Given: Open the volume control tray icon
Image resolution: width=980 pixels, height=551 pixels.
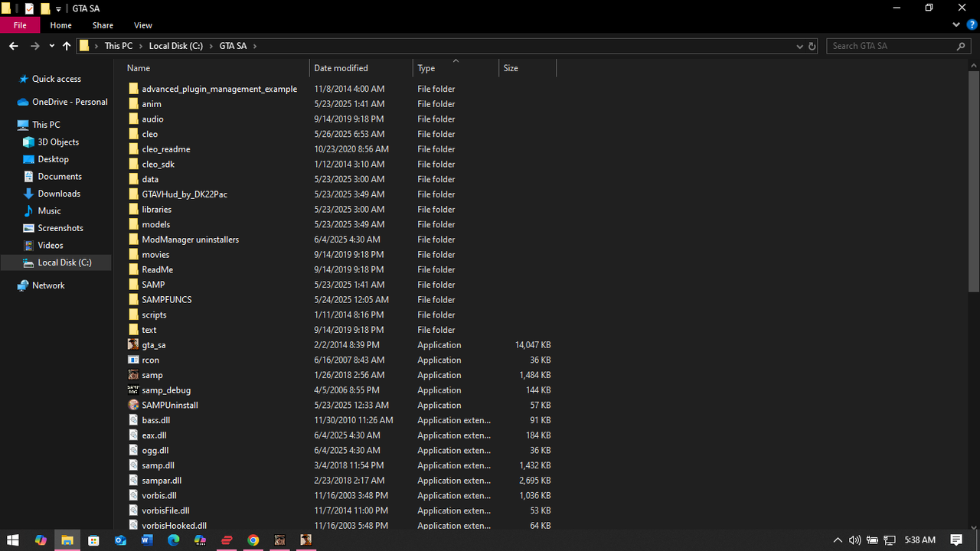Looking at the screenshot, I should coord(854,540).
